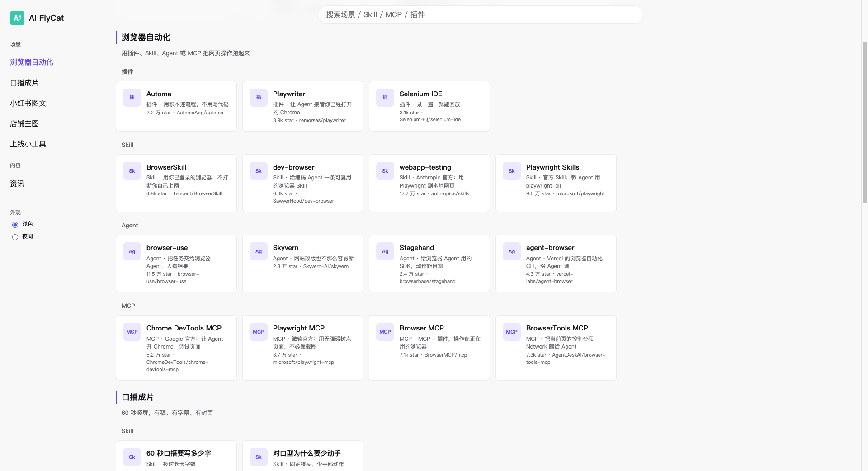Click the Sk badge on webapp-testing card
868x471 pixels.
point(385,171)
